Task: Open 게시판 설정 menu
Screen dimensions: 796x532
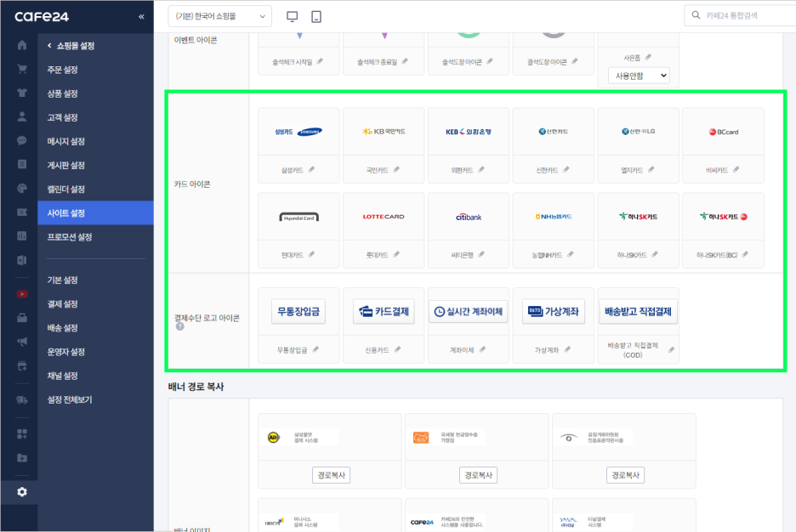Action: pyautogui.click(x=66, y=165)
